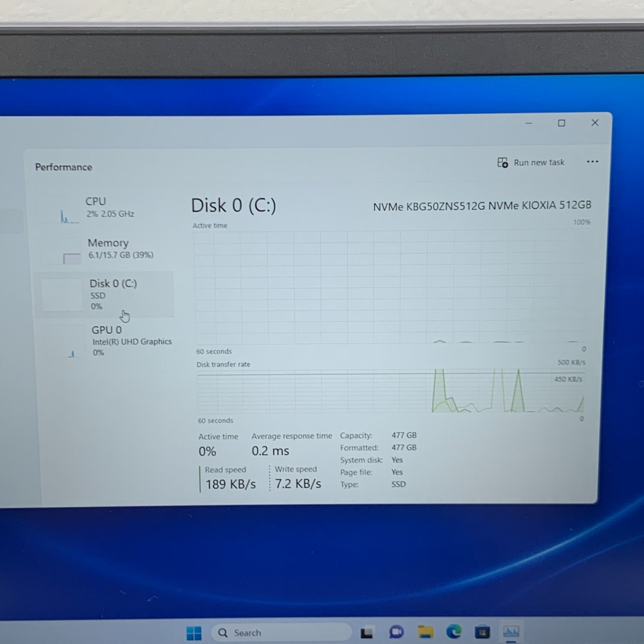This screenshot has height=644, width=644.
Task: Click the 0.2 ms average response value
Action: (x=270, y=451)
